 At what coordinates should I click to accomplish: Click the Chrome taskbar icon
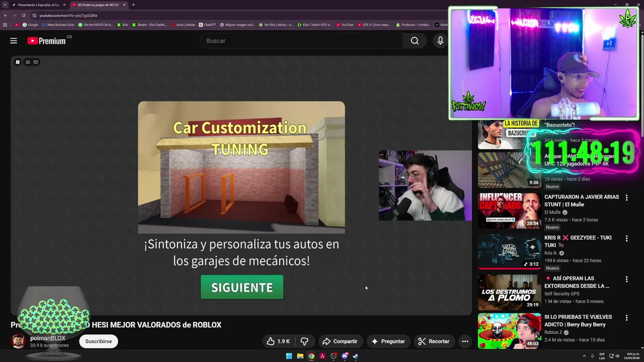[311, 356]
